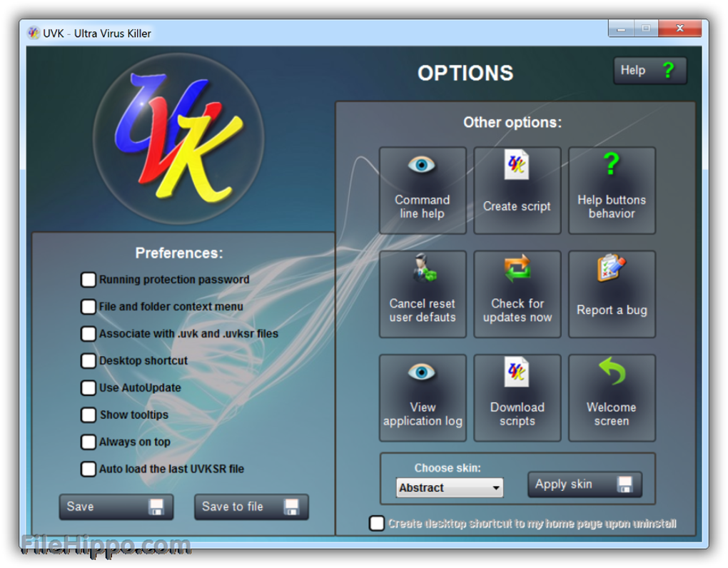The image size is (728, 568).
Task: Expand the Choose skin dropdown
Action: (x=450, y=487)
